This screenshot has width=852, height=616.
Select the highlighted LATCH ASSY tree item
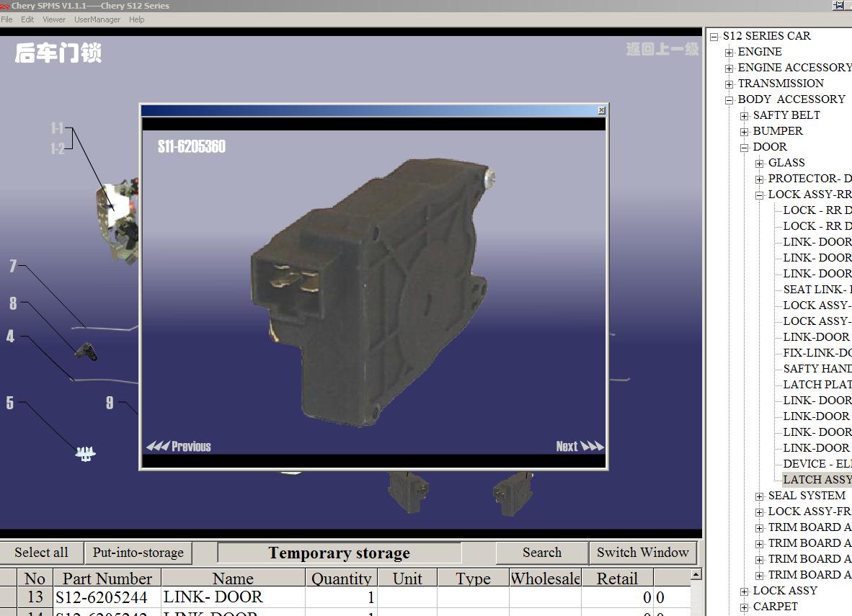817,480
